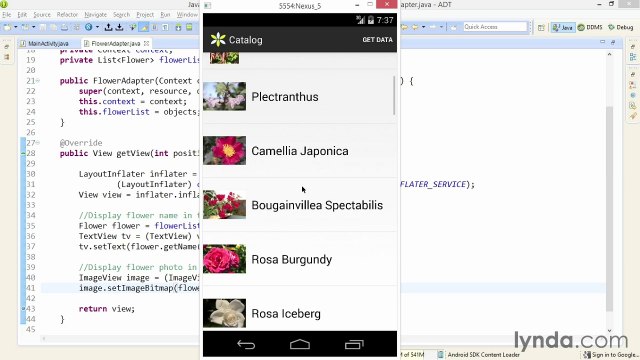
Task: Click the Java perspective icon button
Action: (563, 27)
